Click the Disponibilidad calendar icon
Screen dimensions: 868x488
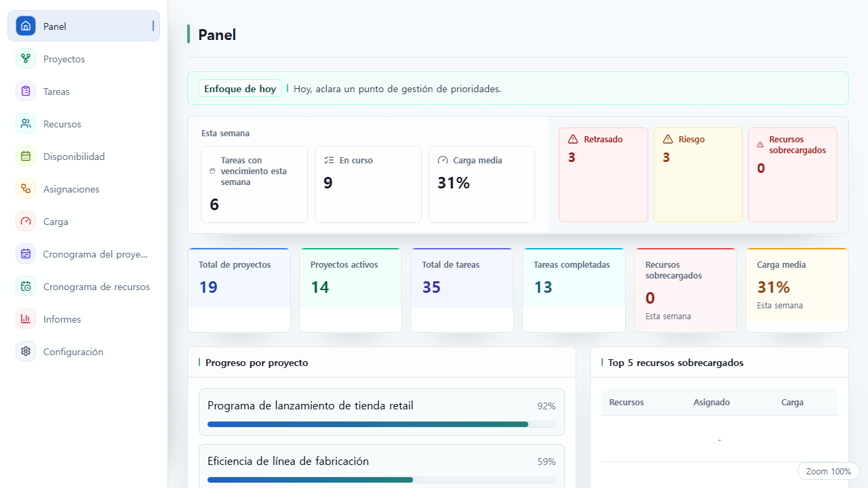[26, 157]
